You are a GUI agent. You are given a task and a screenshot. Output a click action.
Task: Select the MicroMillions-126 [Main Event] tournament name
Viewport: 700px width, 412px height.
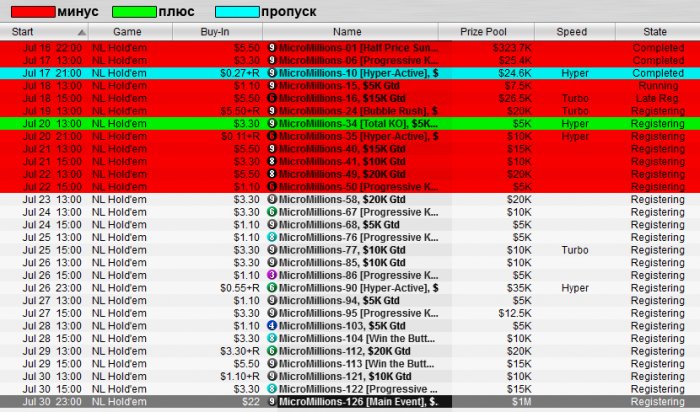coord(358,402)
